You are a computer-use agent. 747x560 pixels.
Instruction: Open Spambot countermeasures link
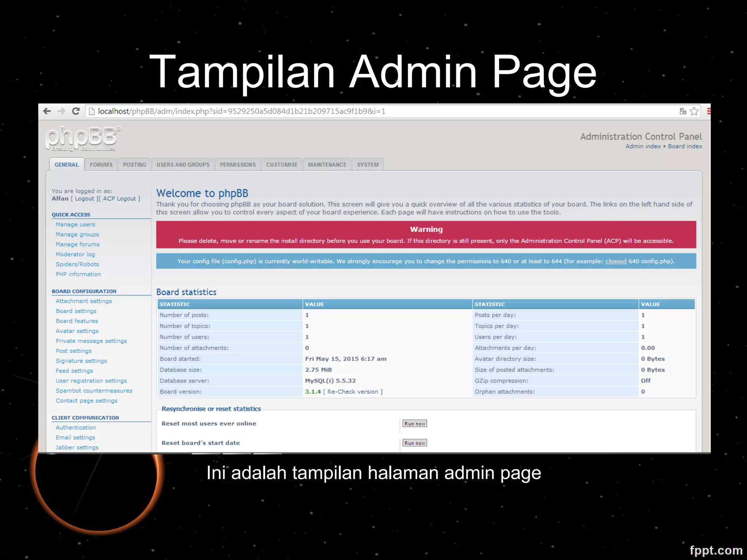[94, 390]
